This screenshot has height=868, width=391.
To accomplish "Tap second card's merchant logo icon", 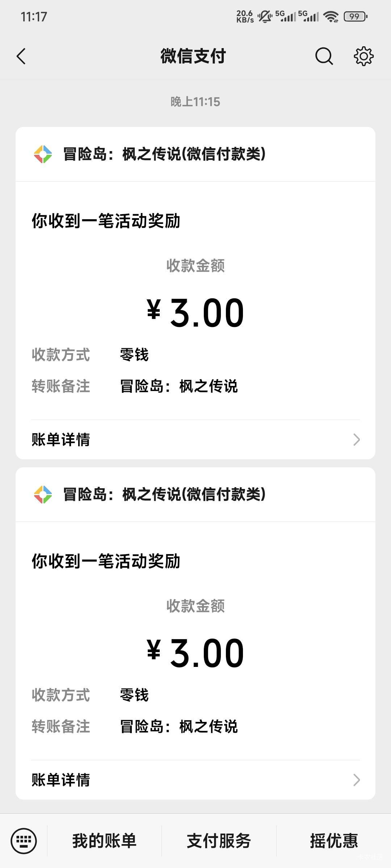I will 43,494.
